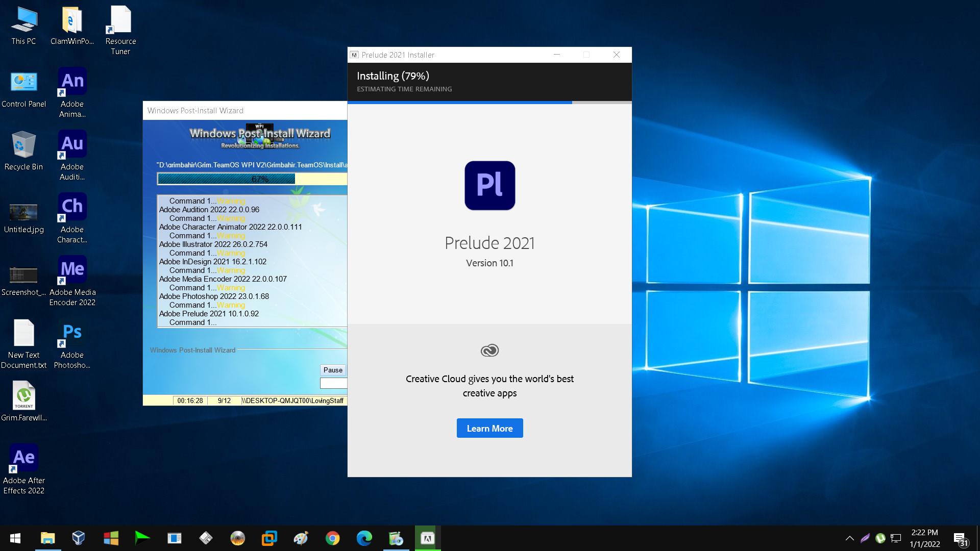Click the Creative Cloud logo icon
This screenshot has height=551, width=980.
[x=489, y=350]
